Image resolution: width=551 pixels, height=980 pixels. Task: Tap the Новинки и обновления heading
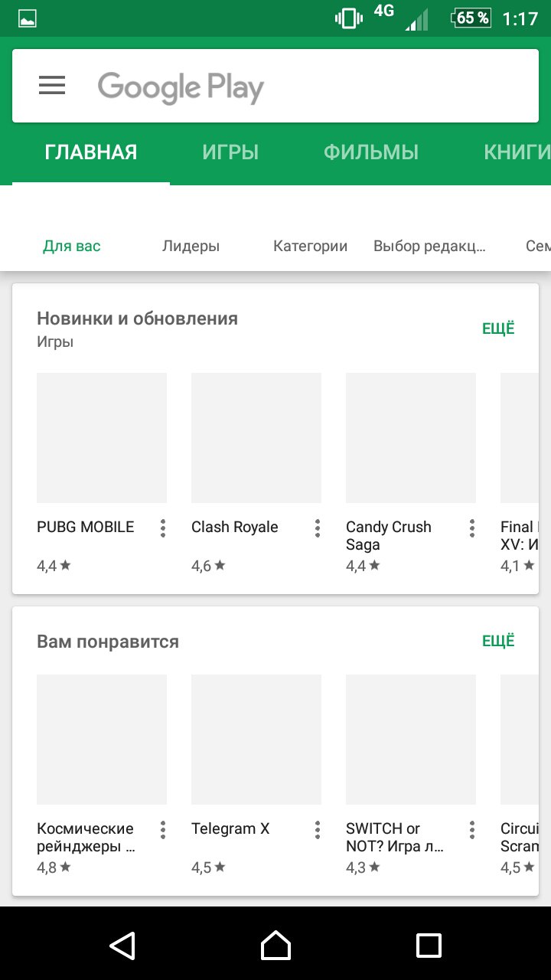point(138,318)
